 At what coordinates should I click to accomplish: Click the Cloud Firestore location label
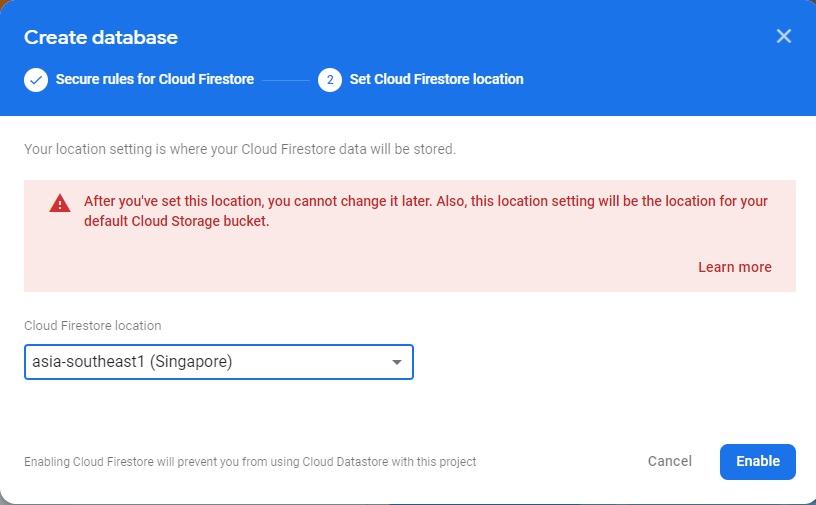point(93,325)
